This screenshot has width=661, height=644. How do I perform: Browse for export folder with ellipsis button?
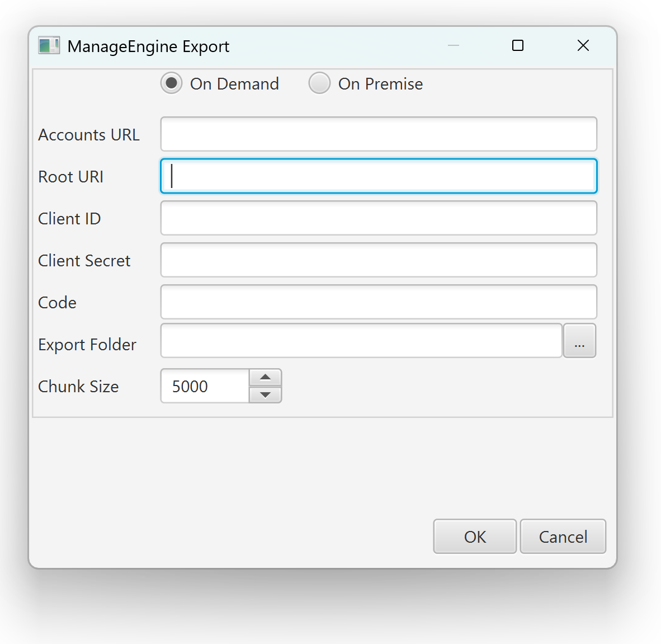580,341
